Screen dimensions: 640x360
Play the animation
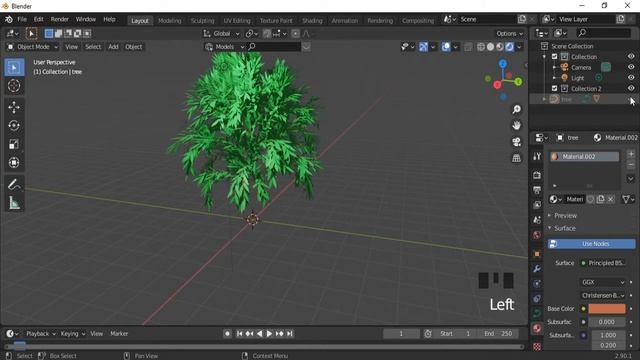click(x=269, y=333)
